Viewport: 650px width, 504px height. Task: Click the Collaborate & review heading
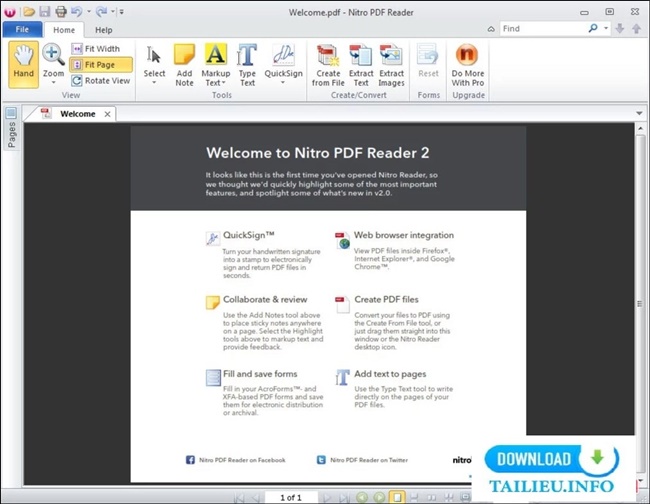pos(265,299)
